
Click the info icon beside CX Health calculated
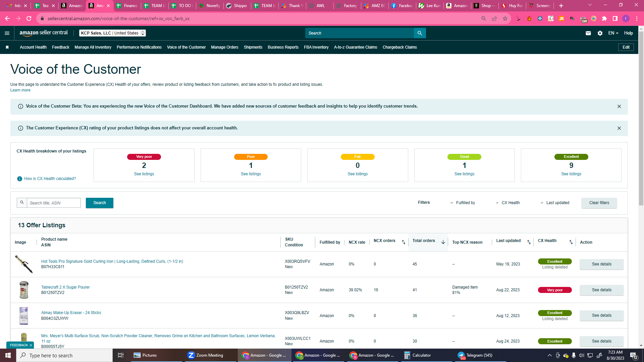click(x=19, y=179)
